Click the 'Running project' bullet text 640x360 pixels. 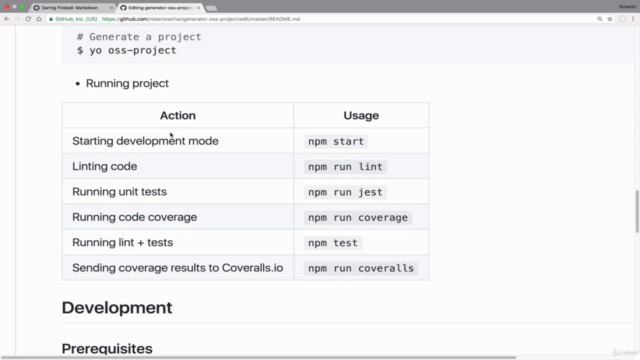[x=127, y=83]
